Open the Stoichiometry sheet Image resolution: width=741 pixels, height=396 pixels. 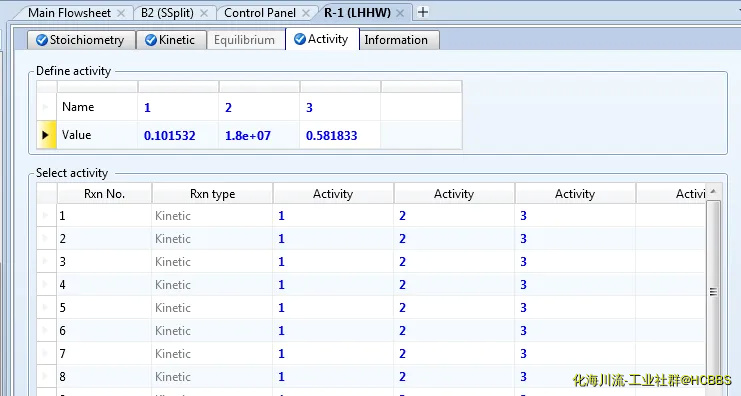(81, 40)
